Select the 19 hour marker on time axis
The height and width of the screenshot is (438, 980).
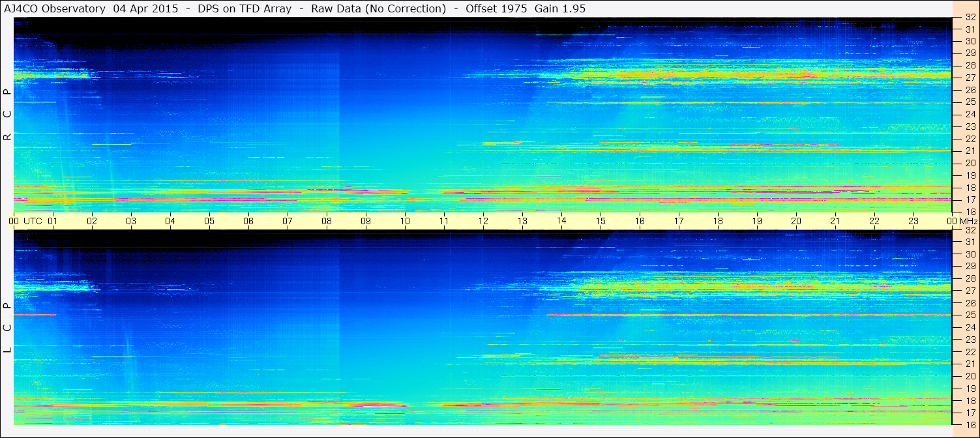coord(757,221)
